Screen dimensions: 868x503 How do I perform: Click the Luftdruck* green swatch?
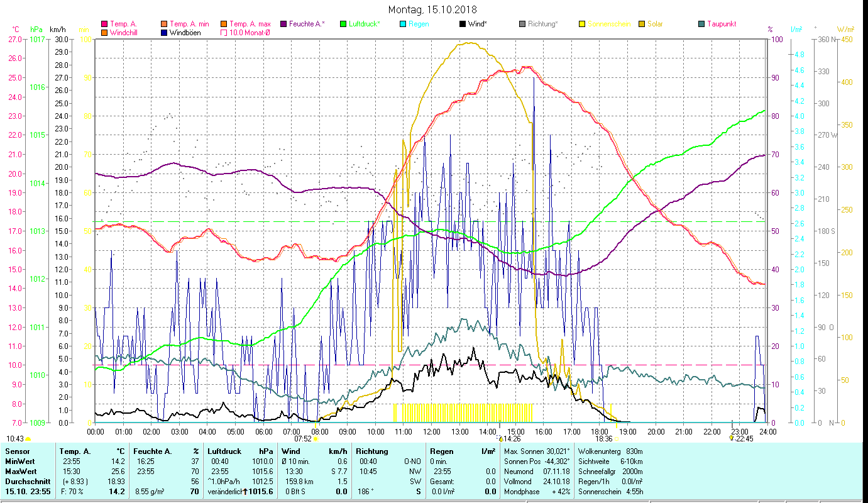(343, 24)
